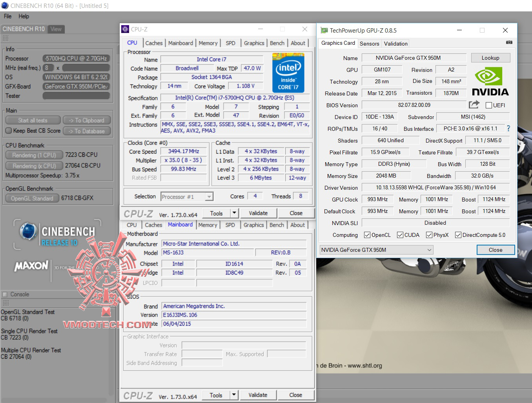Select the Graphics Card tab in GPU-Z
This screenshot has height=403, width=532.
338,43
